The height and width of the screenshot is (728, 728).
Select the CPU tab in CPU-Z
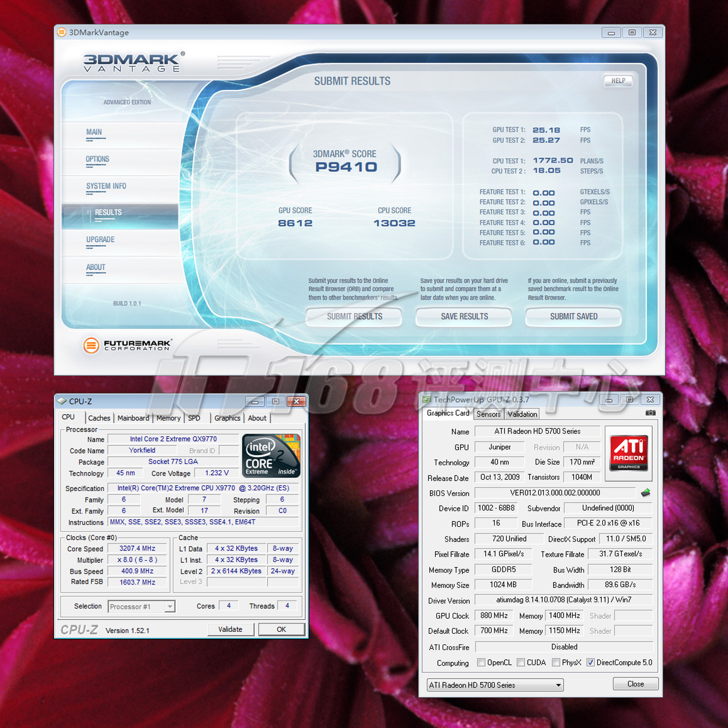pos(69,417)
